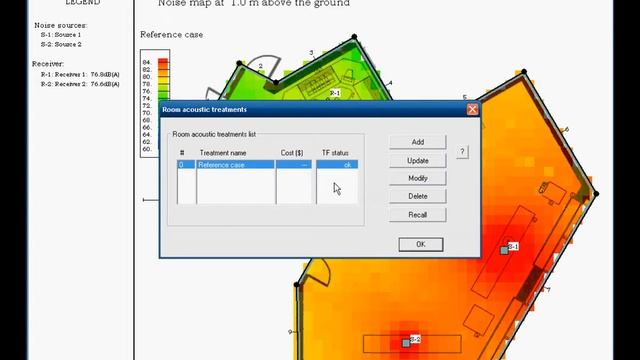Click the Delete treatment button
Screen dimensions: 640x360
click(x=418, y=196)
